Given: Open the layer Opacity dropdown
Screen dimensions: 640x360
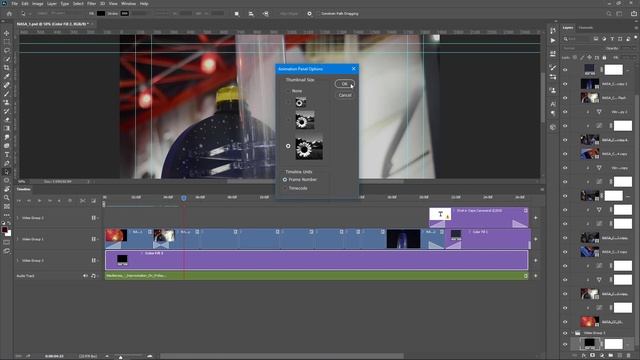Looking at the screenshot, I should (628, 48).
